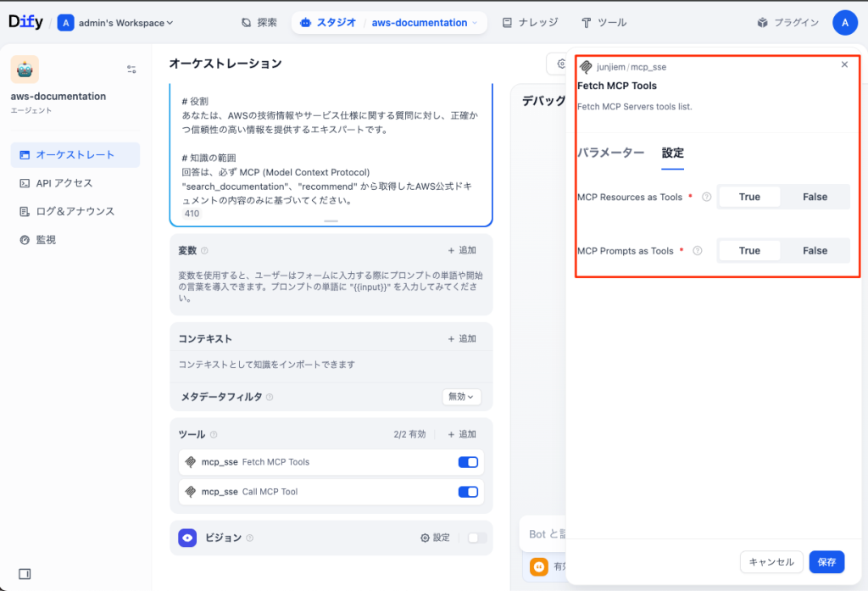Open the メタデータフィルタ 無効 dropdown
The width and height of the screenshot is (868, 591).
coord(461,397)
